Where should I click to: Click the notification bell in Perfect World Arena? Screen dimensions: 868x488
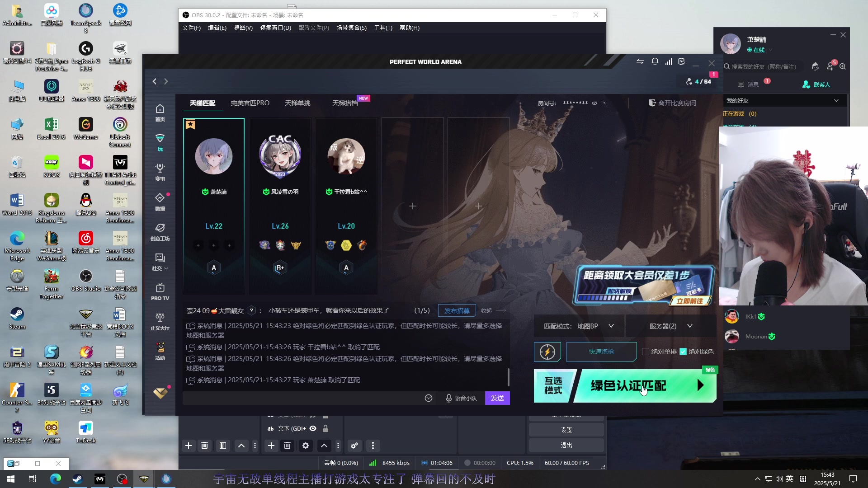(655, 61)
